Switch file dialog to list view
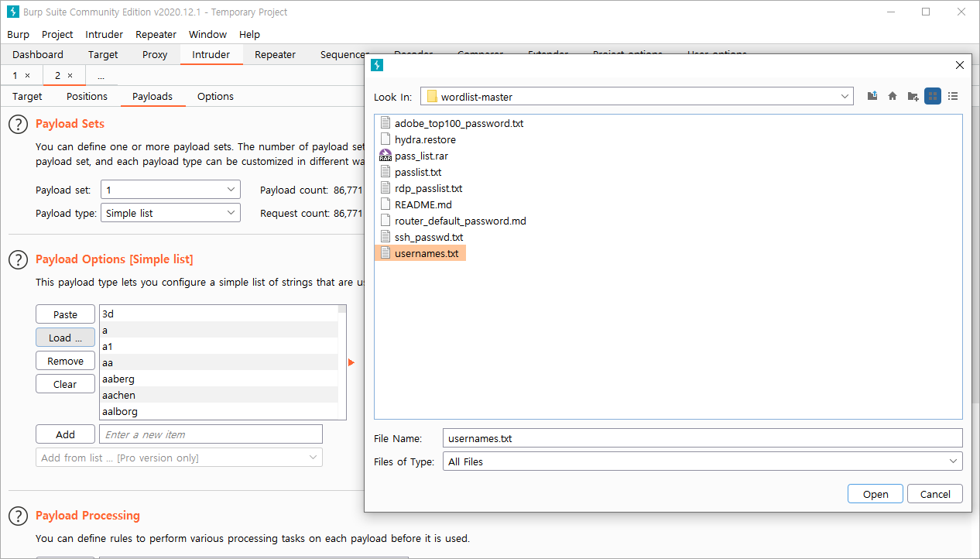 [933, 96]
